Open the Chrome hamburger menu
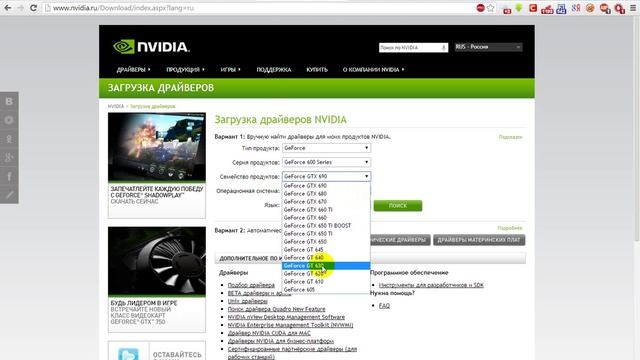The image size is (640, 360). click(x=633, y=8)
